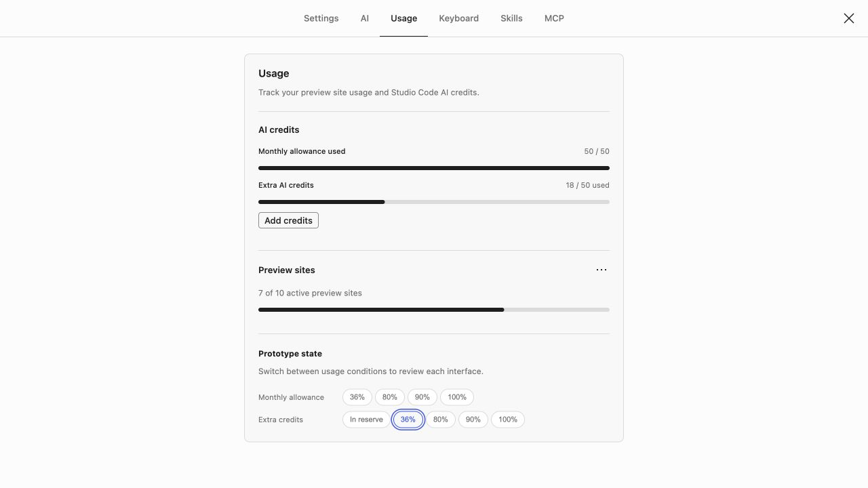
Task: Open the Preview sites more options menu
Action: 601,270
